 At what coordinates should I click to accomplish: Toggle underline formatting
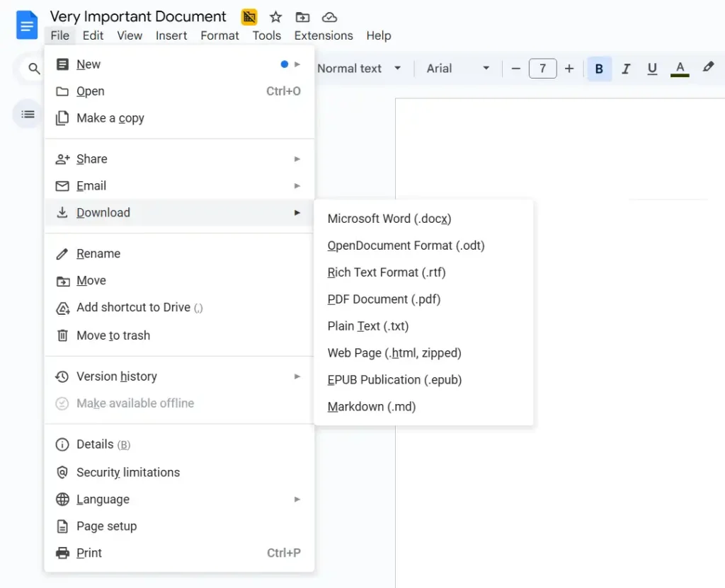[x=652, y=69]
